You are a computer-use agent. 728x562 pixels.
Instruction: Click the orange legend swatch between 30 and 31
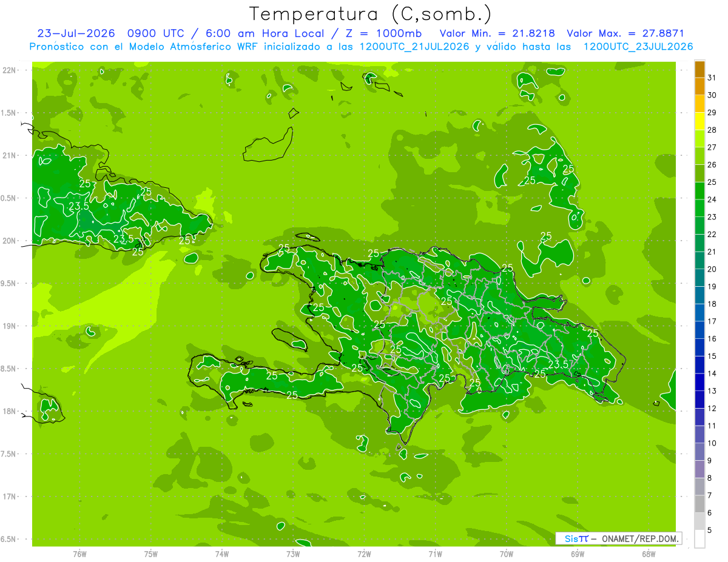[x=699, y=87]
